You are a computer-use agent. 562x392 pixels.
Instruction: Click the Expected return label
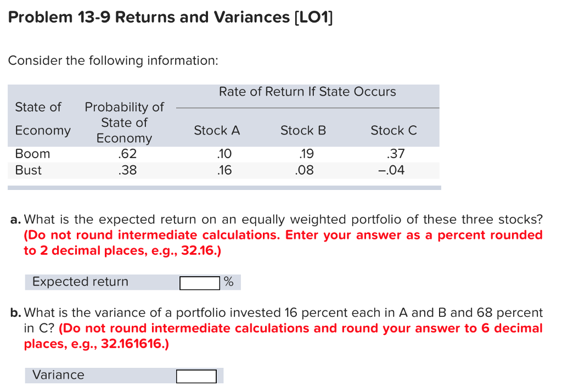80,282
